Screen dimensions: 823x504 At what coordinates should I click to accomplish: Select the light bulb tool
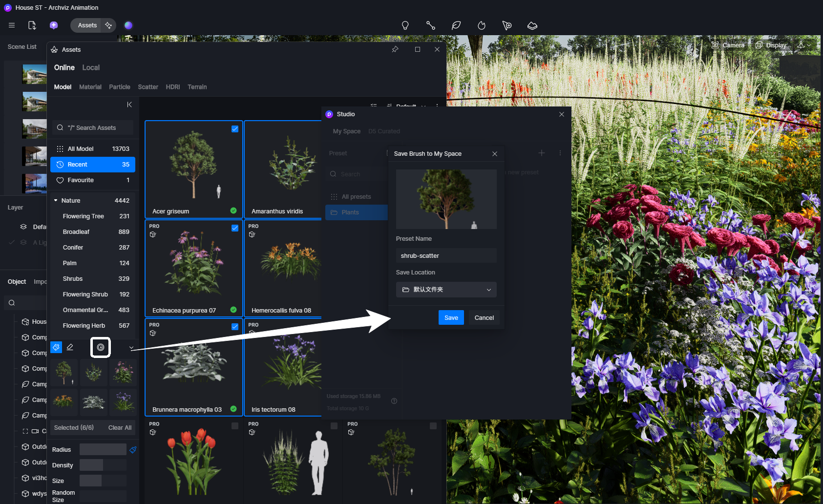pos(405,25)
